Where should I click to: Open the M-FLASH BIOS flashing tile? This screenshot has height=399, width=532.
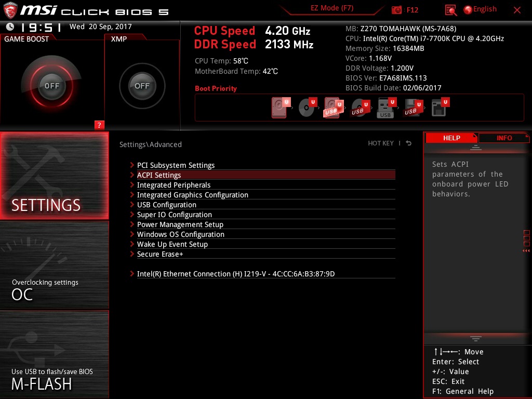pyautogui.click(x=54, y=354)
